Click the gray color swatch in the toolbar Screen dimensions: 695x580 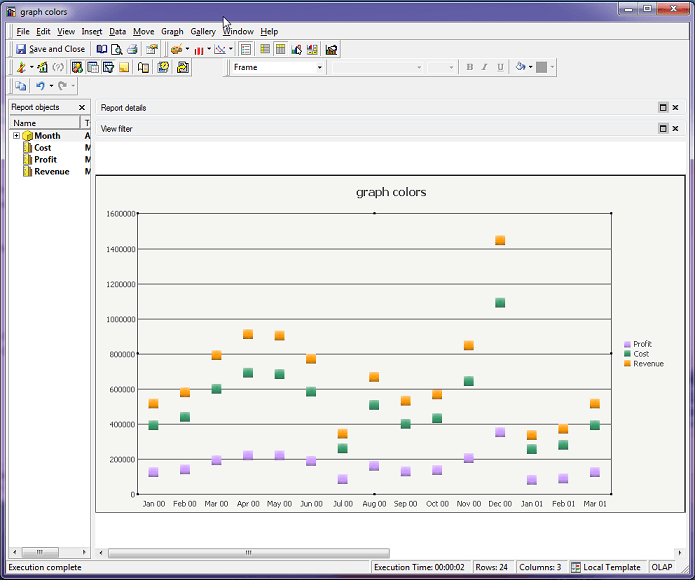(542, 68)
